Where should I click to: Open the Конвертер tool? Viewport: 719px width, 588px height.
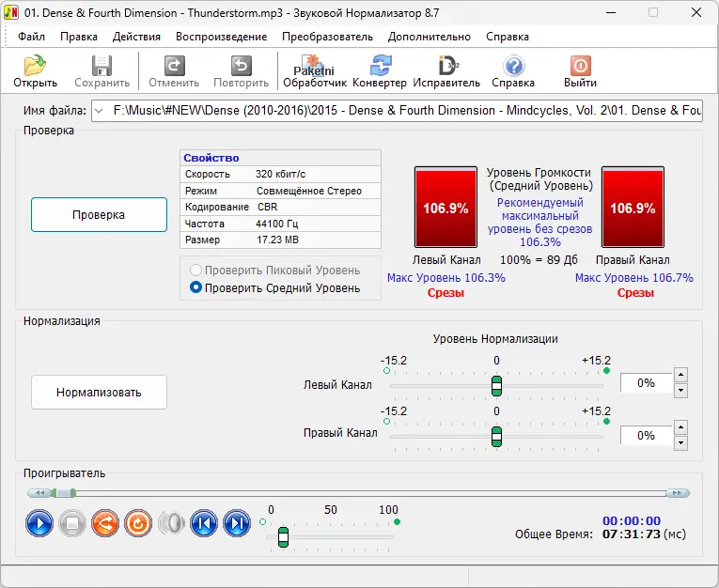click(380, 71)
